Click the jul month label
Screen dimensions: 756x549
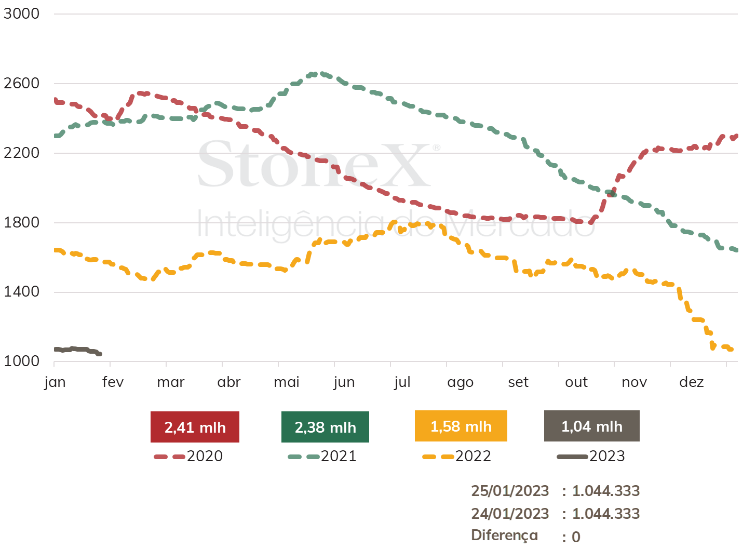tap(402, 383)
